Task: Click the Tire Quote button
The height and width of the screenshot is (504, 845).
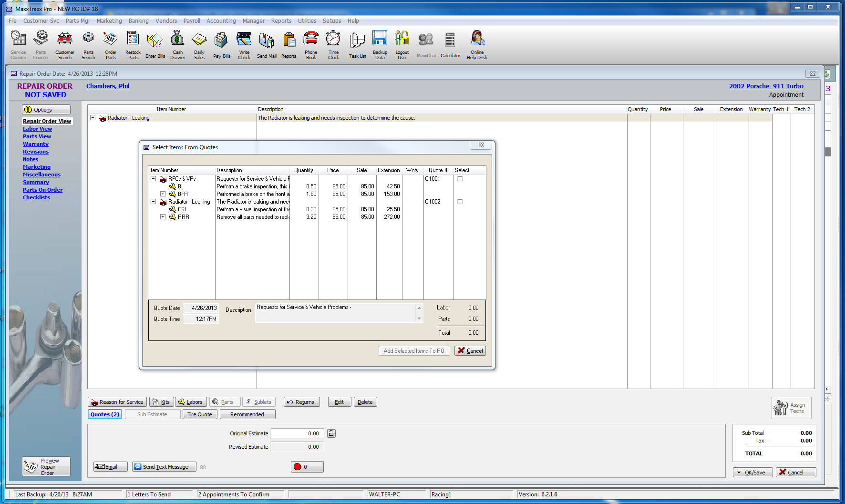Action: [200, 414]
